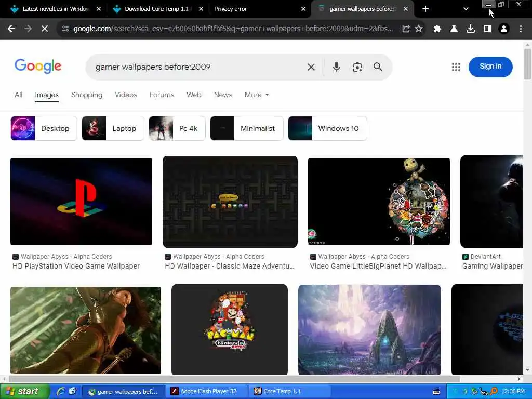
Task: Open HD PlayStation Video Game Wallpaper link
Action: pos(76,266)
